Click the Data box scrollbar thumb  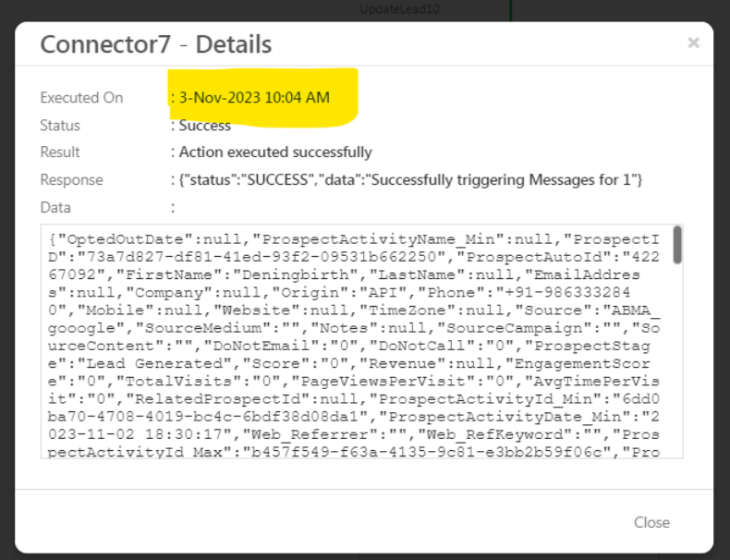click(x=677, y=245)
